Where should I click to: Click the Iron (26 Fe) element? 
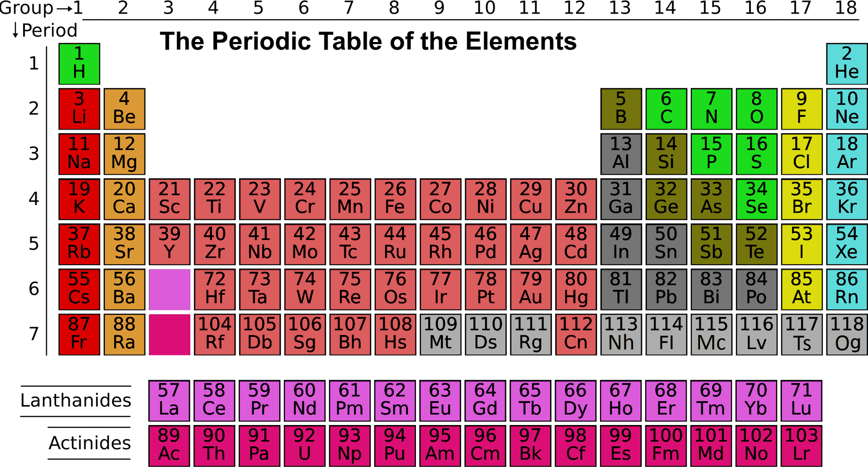(x=396, y=199)
